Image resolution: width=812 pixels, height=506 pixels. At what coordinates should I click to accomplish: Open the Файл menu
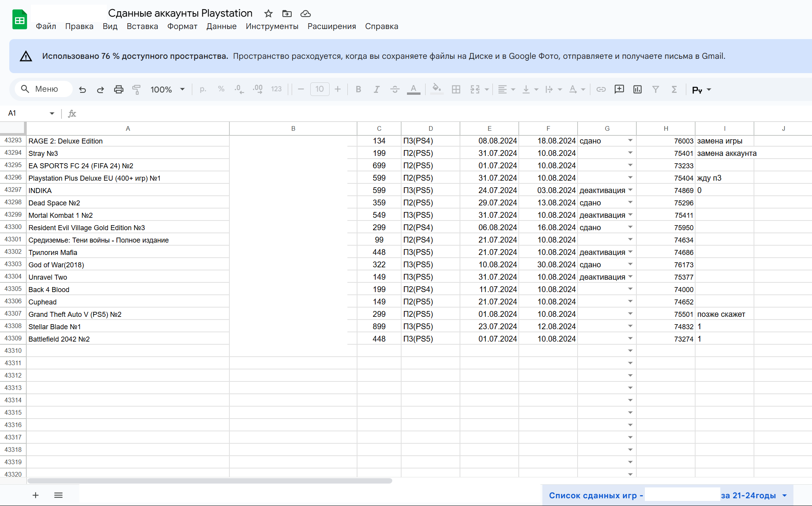(x=46, y=26)
